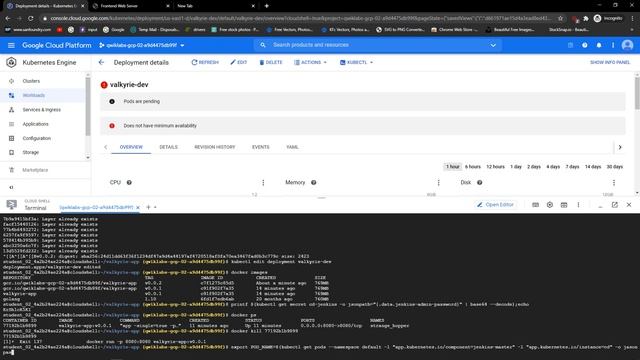
Task: Click the Disk chart help icon
Action: tap(480, 182)
